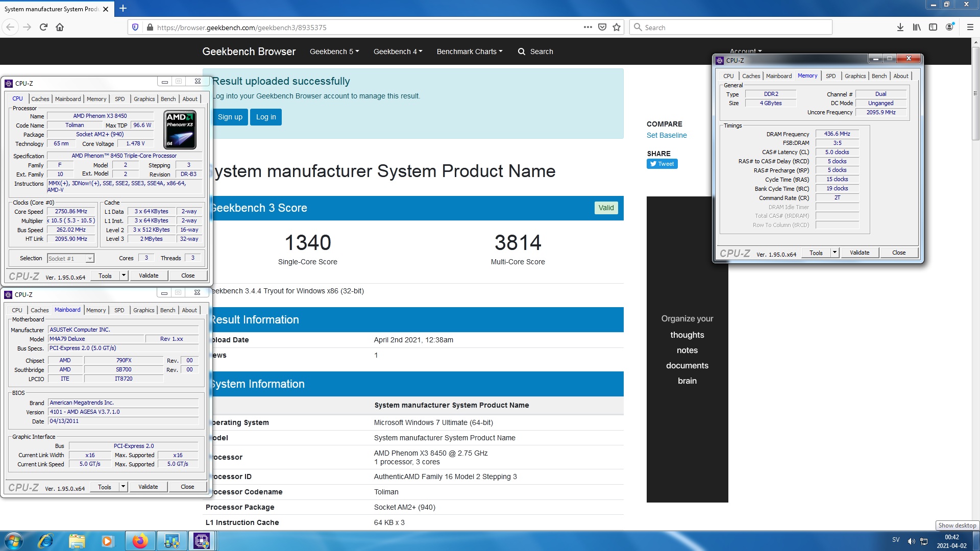The width and height of the screenshot is (980, 551).
Task: Open Memory tab in Mainboard CPU-Z window
Action: pos(96,310)
